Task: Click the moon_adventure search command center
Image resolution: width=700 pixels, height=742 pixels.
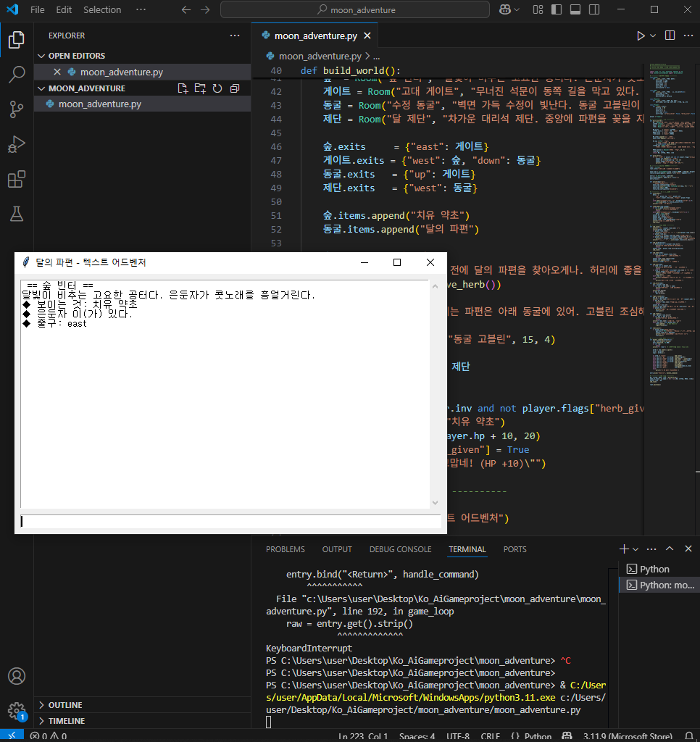Action: coord(355,9)
